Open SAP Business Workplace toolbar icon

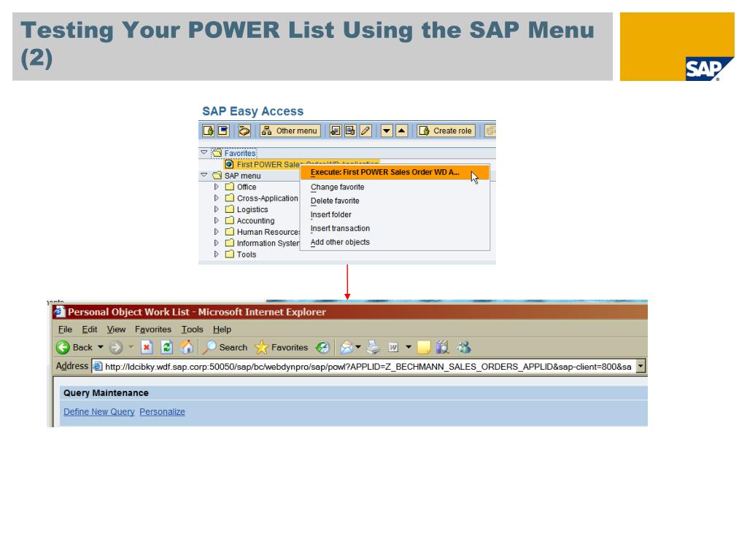point(244,131)
